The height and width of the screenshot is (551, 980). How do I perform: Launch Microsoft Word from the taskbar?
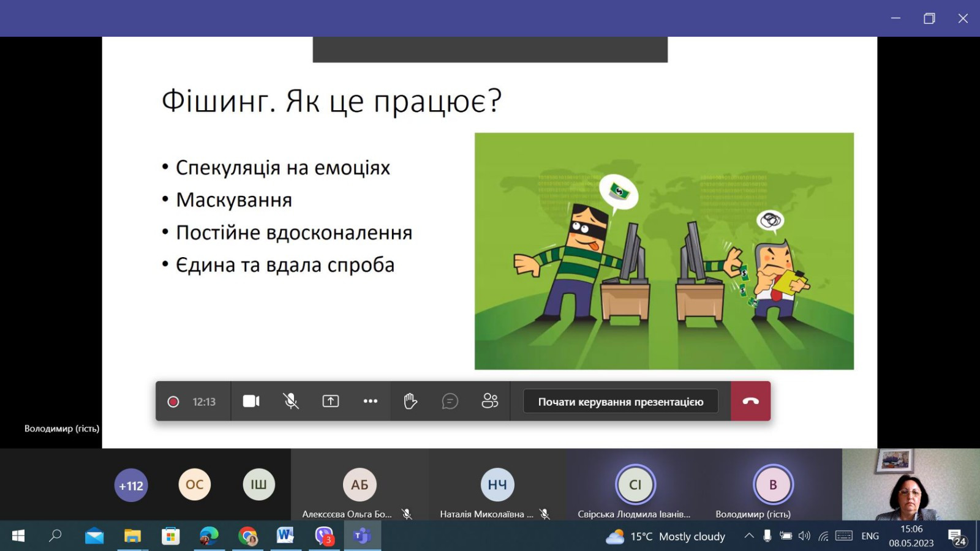click(x=285, y=536)
